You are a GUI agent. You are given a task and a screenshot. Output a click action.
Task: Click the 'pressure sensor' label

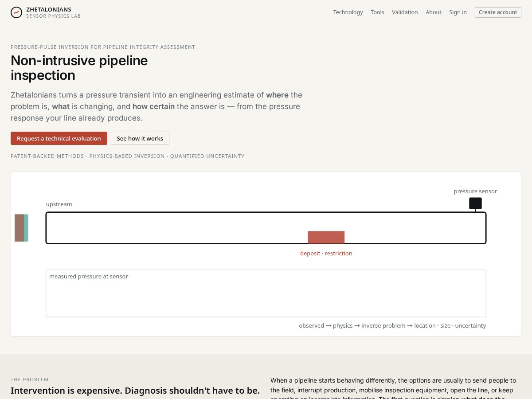click(475, 191)
